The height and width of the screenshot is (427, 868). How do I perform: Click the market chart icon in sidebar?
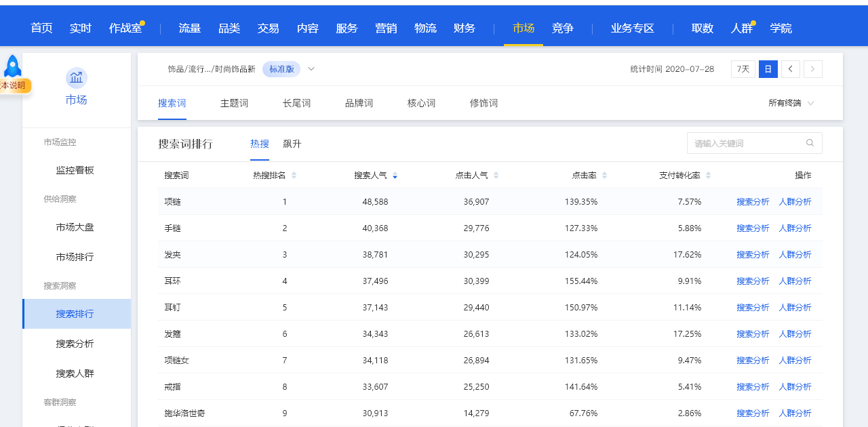76,78
